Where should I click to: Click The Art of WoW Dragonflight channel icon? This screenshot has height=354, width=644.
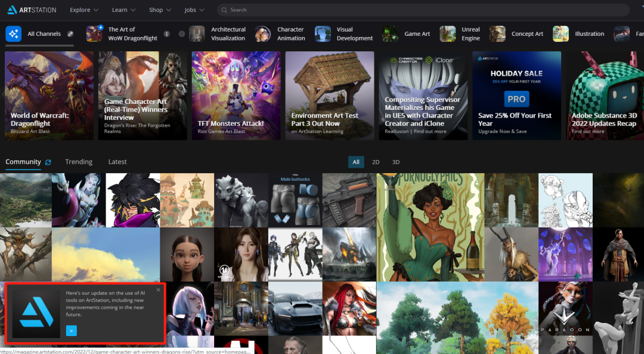pyautogui.click(x=94, y=33)
